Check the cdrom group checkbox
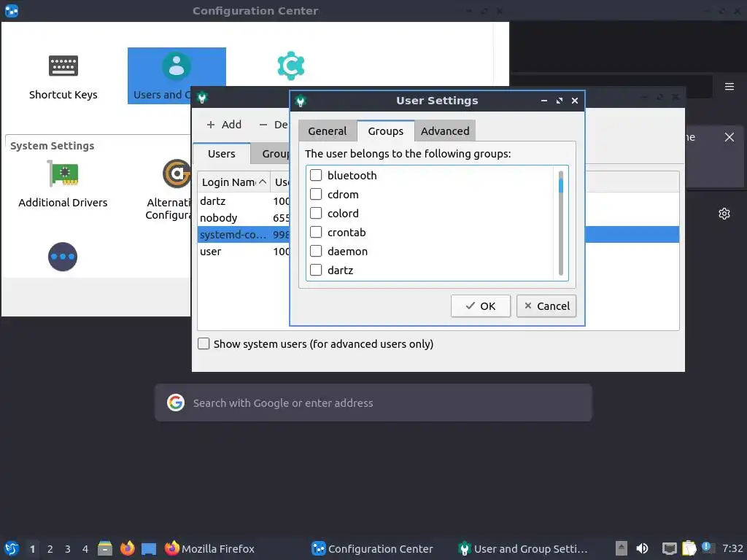The height and width of the screenshot is (560, 747). click(316, 194)
